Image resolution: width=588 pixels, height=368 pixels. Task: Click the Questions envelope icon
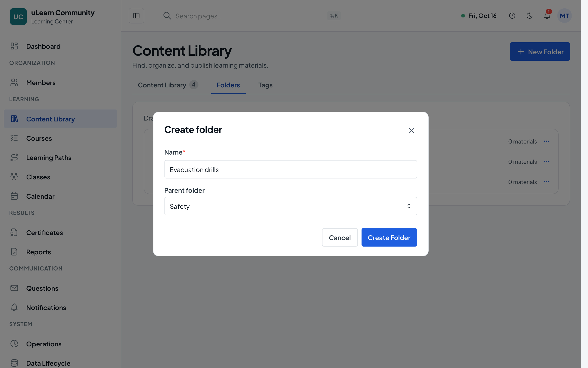click(x=14, y=288)
